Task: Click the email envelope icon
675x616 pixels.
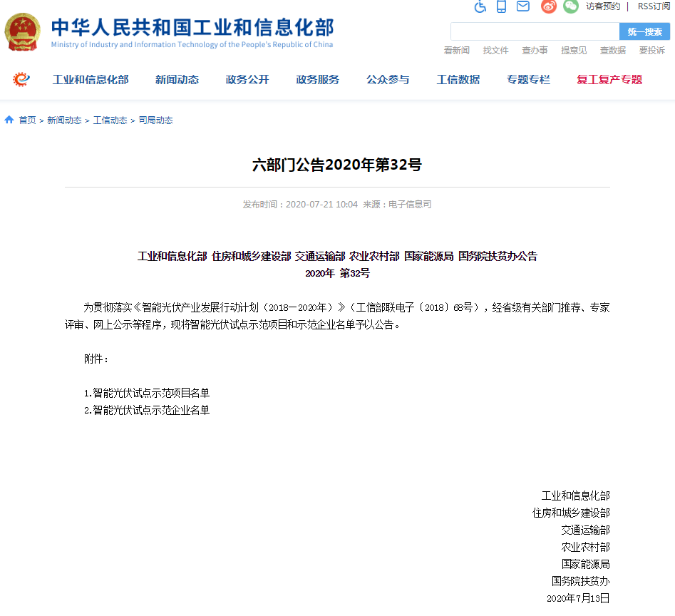Action: click(x=523, y=6)
